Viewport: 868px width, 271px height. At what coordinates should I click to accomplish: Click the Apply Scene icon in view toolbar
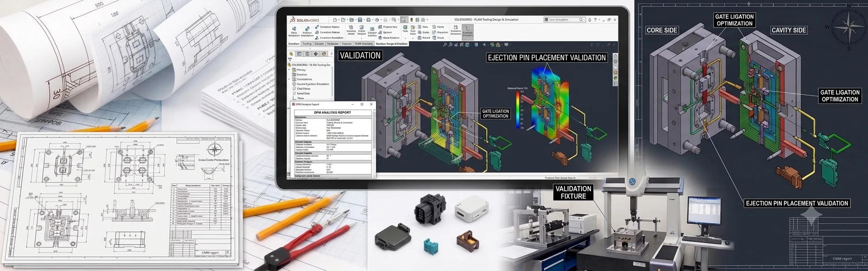tap(498, 44)
